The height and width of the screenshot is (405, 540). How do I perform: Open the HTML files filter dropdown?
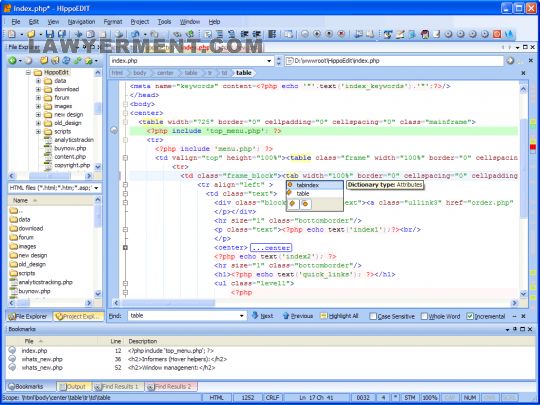pos(96,188)
